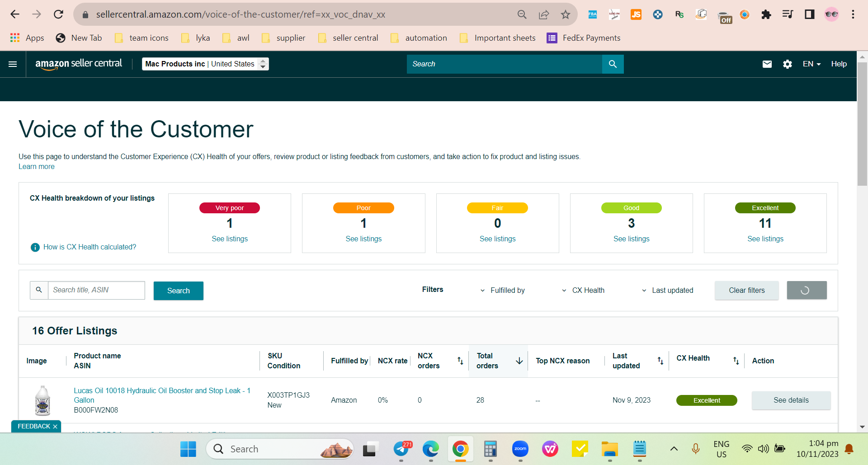Open Chrome three-dot menu
The image size is (868, 465).
point(853,14)
